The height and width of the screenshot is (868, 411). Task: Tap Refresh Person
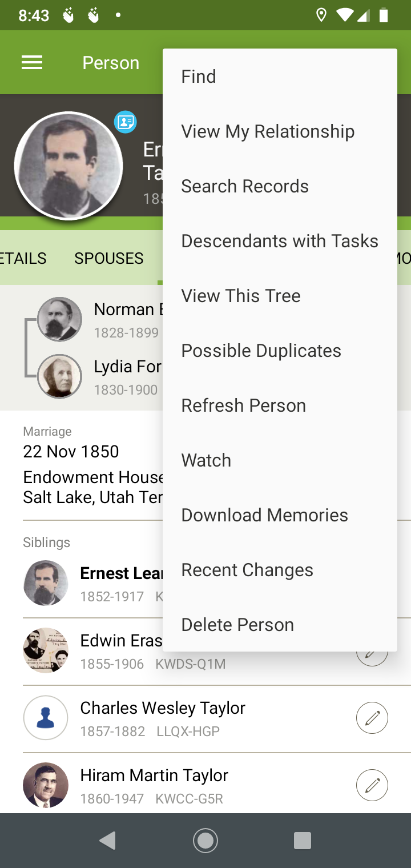(x=244, y=405)
